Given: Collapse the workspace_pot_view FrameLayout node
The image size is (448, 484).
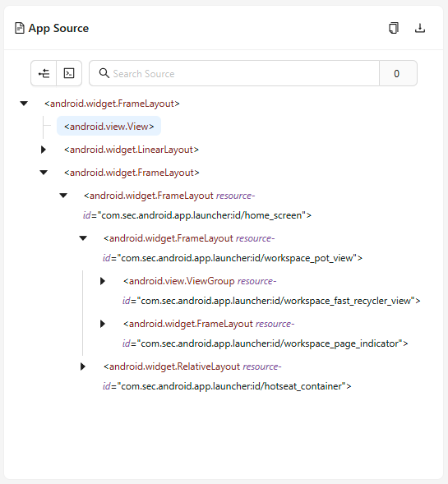Looking at the screenshot, I should 83,238.
